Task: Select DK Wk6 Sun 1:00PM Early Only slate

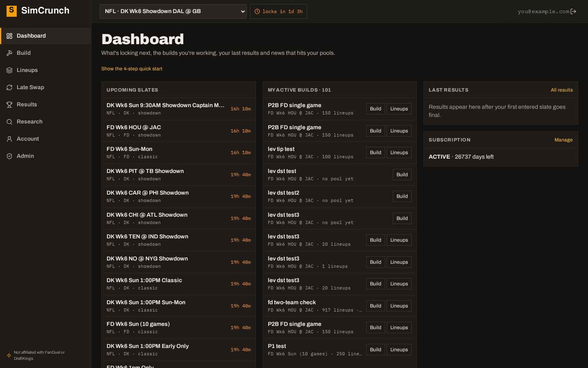Action: [178, 350]
